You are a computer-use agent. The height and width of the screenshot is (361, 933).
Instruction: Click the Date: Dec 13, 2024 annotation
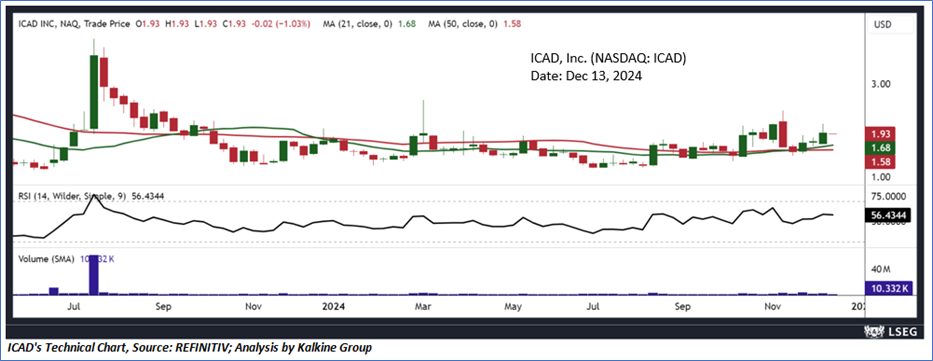[x=586, y=76]
